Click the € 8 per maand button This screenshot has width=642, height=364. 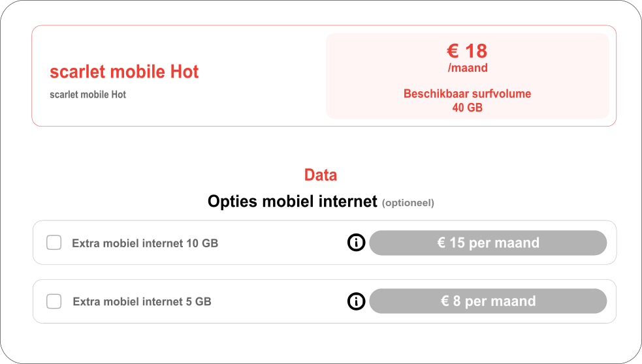(488, 301)
